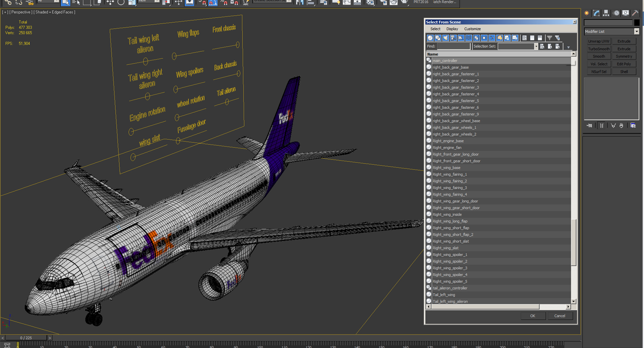644x348 pixels.
Task: Click Make Unique icon under stack
Action: pos(613,125)
